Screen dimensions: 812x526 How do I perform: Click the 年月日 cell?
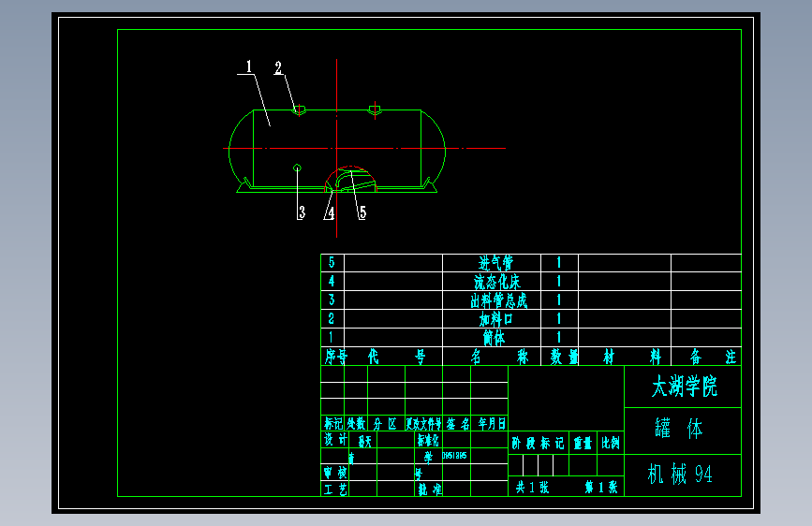(x=492, y=424)
